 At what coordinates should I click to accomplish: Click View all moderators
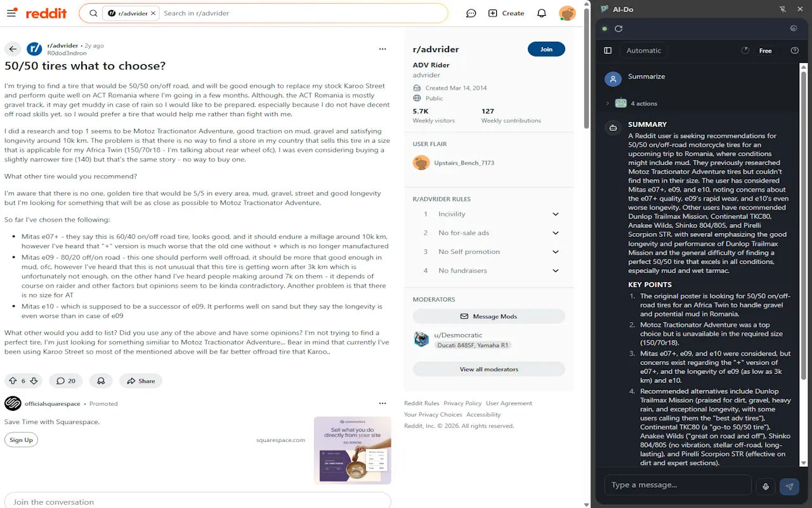click(488, 370)
